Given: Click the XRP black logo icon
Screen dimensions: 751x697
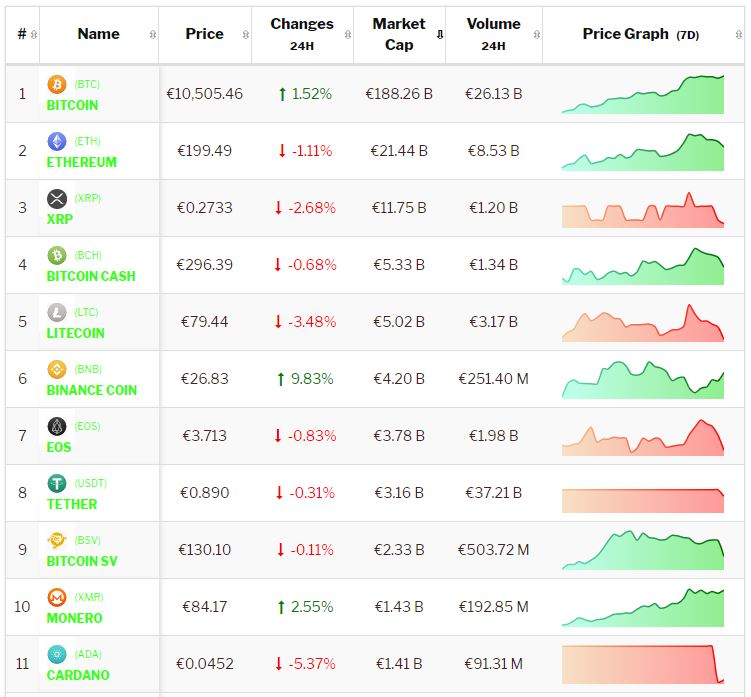Looking at the screenshot, I should point(57,199).
